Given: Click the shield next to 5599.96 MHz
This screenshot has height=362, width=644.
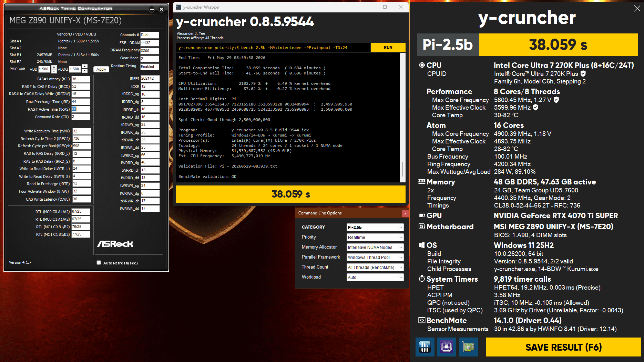Looking at the screenshot, I should tap(535, 107).
